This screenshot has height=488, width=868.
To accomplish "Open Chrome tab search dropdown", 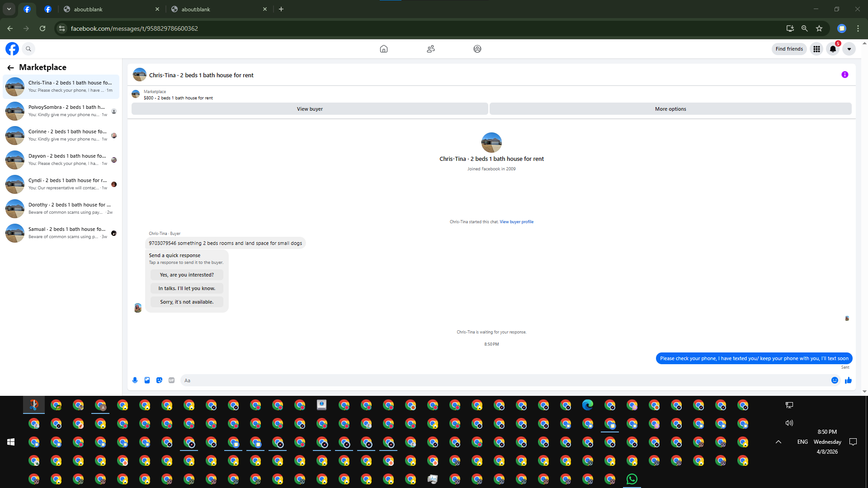I will 9,9.
